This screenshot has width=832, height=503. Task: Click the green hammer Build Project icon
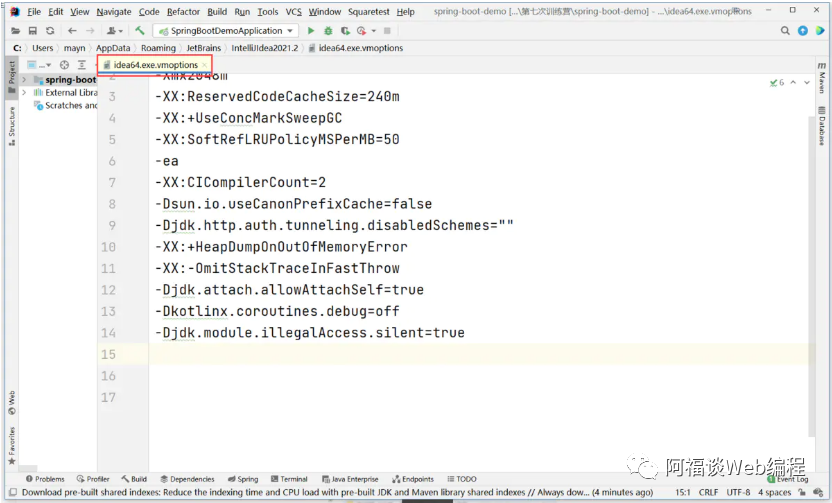tap(140, 31)
